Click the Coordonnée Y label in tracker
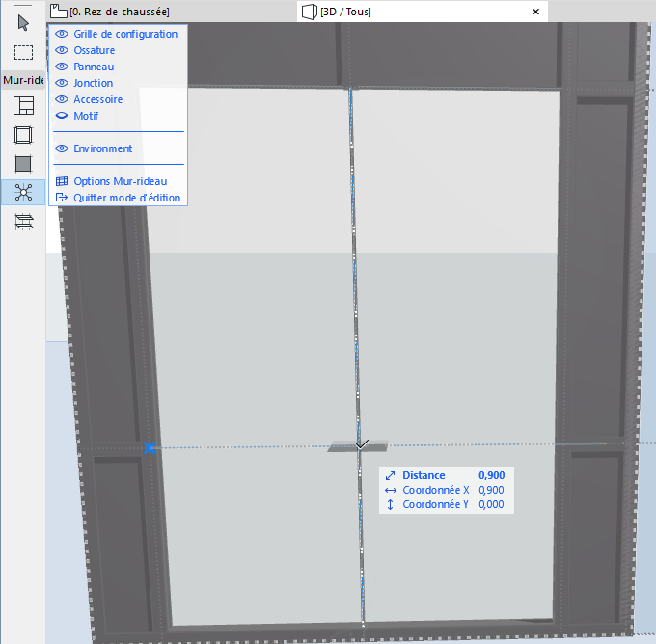 pos(435,505)
